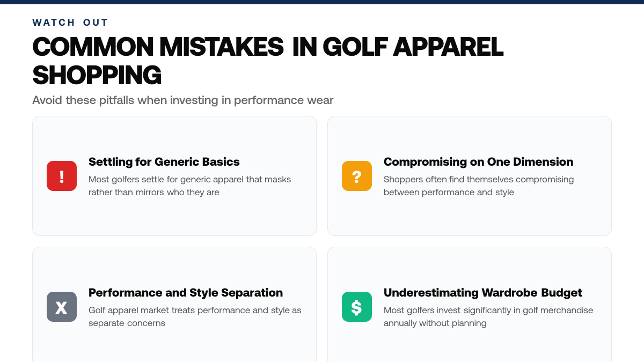Click the dark navy top bar
644x362 pixels.
[322, 2]
